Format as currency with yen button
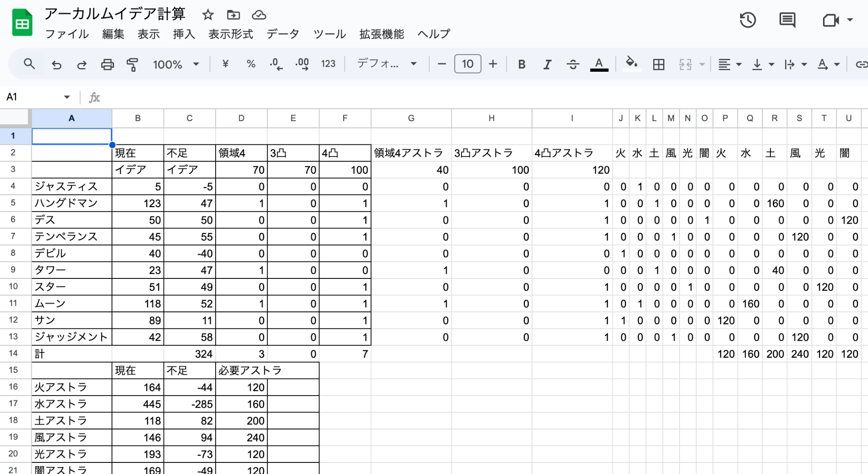Screen dimensions: 868x474 (x=225, y=64)
